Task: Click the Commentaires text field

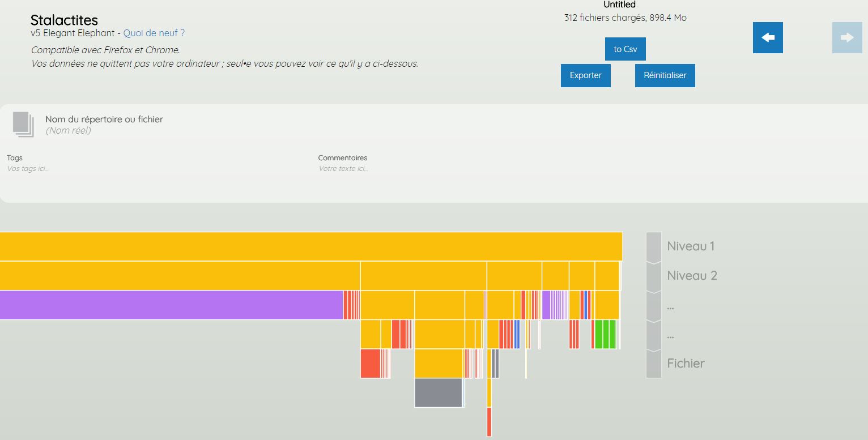Action: coord(343,169)
